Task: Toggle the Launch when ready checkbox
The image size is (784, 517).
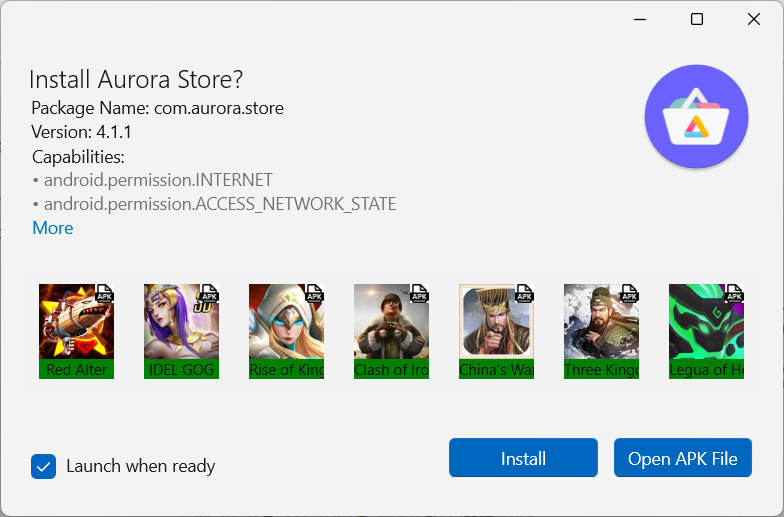Action: tap(44, 466)
